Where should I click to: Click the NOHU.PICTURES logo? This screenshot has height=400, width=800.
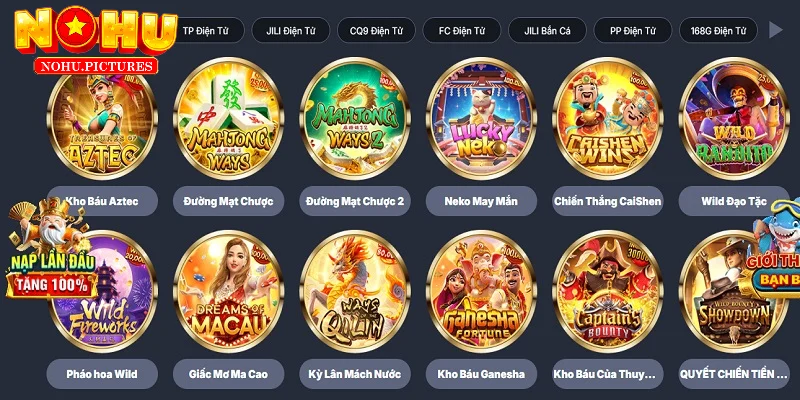(95, 42)
